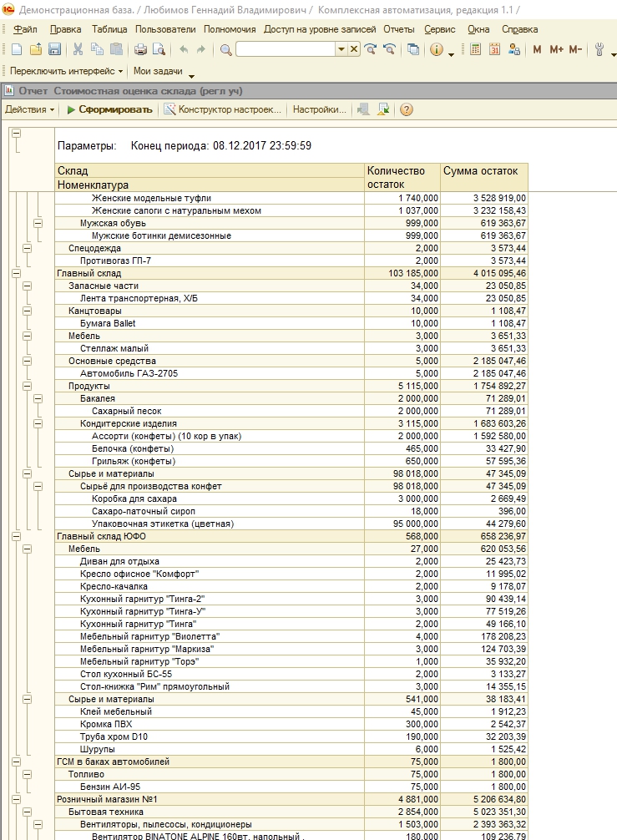Click the report help question icon
Screen dimensions: 617x840
(x=407, y=110)
